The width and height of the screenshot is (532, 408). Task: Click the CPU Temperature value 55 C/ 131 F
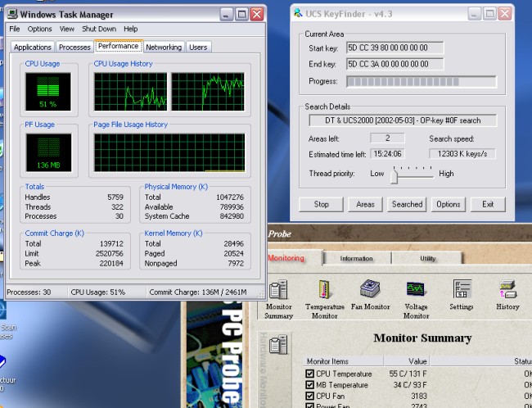point(408,374)
